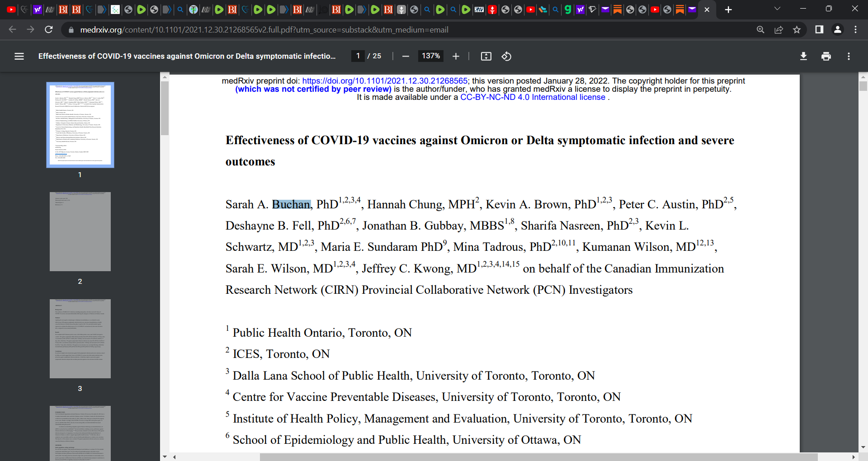Select page 2 thumbnail
This screenshot has height=461, width=868.
click(x=80, y=231)
